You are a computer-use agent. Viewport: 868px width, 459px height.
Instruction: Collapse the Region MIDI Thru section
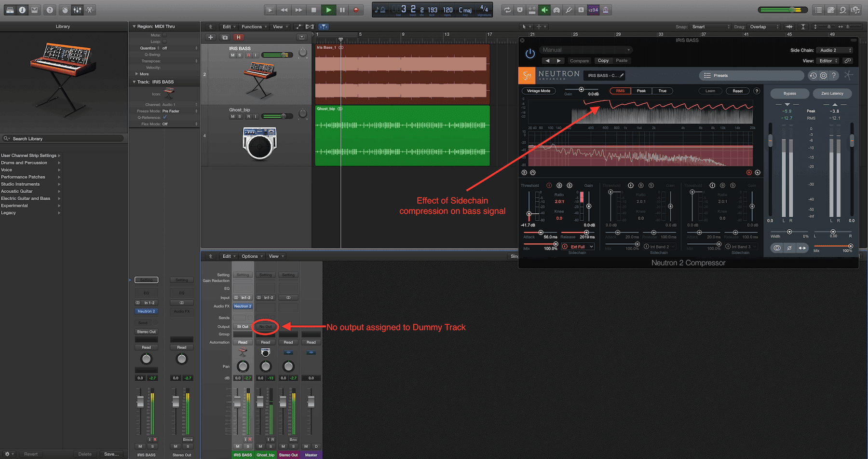pyautogui.click(x=135, y=27)
